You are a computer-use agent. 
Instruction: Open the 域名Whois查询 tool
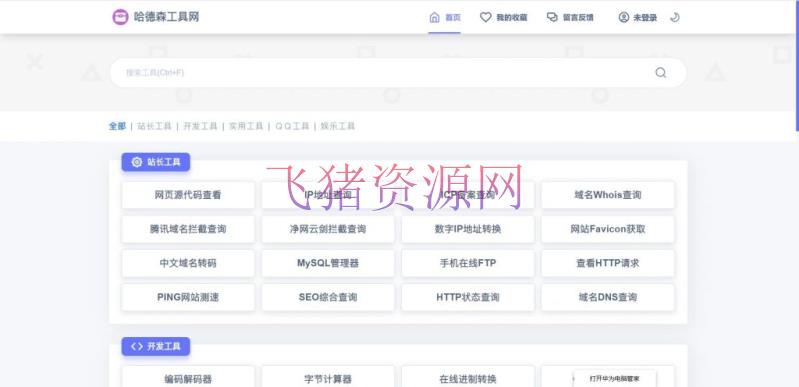click(607, 195)
